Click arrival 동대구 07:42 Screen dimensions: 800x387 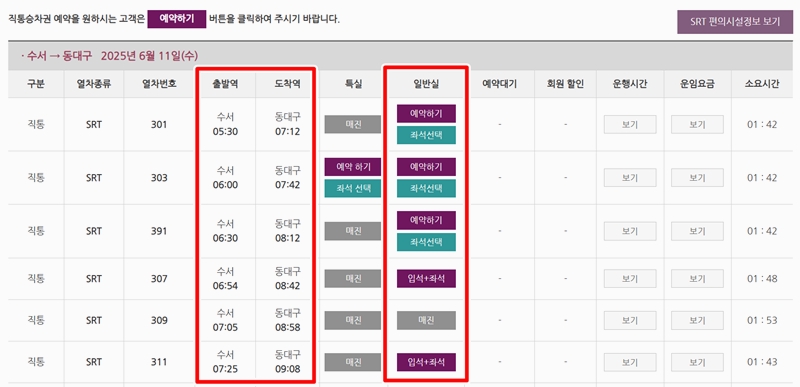pos(288,177)
